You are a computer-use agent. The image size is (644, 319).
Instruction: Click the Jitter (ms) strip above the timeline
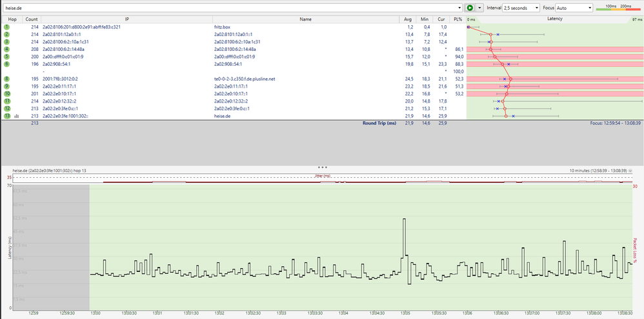click(x=322, y=178)
